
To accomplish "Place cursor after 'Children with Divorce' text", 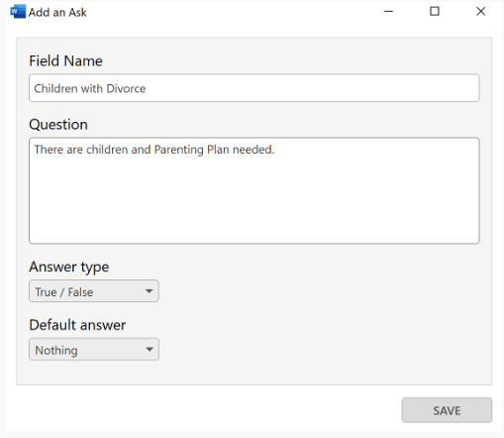I will 147,88.
